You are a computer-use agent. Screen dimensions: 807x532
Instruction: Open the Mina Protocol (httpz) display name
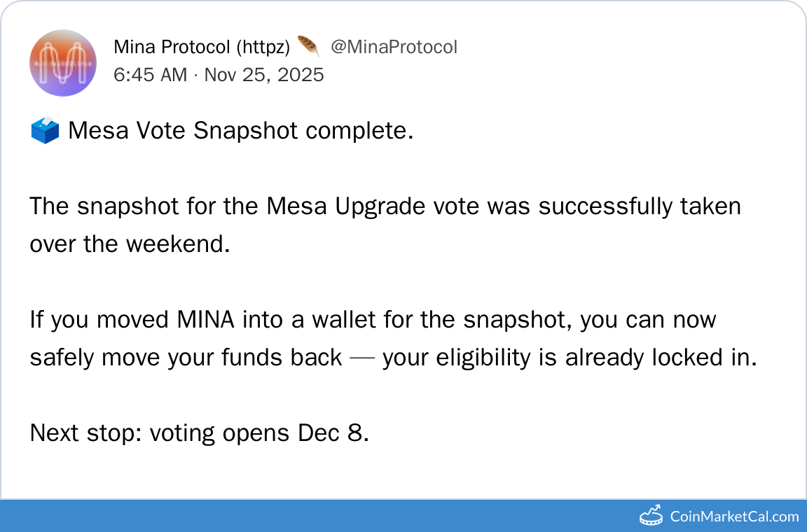(202, 47)
